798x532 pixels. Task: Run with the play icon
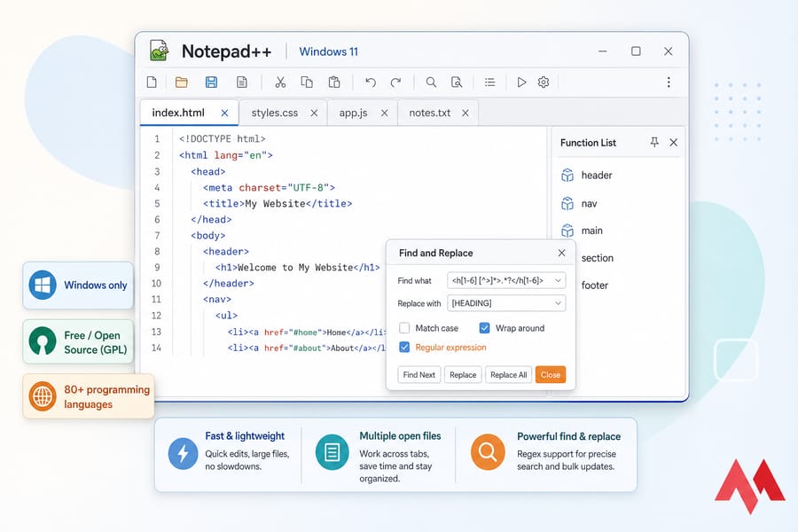click(x=521, y=82)
